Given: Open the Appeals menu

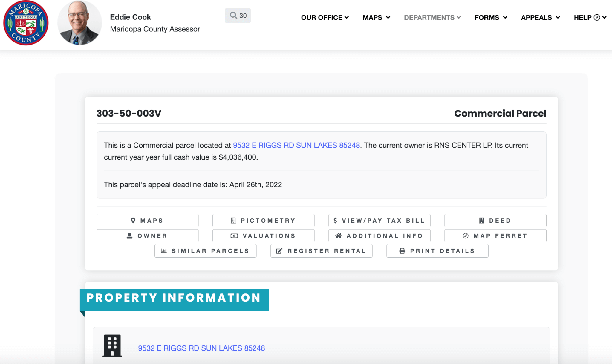Looking at the screenshot, I should (x=540, y=18).
